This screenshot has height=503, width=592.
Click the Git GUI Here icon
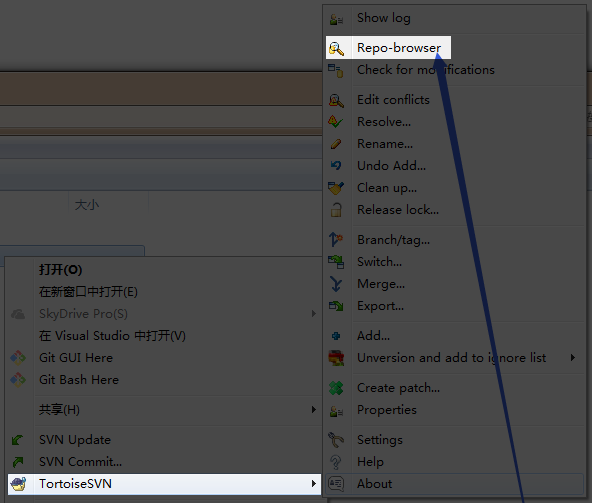pos(18,358)
